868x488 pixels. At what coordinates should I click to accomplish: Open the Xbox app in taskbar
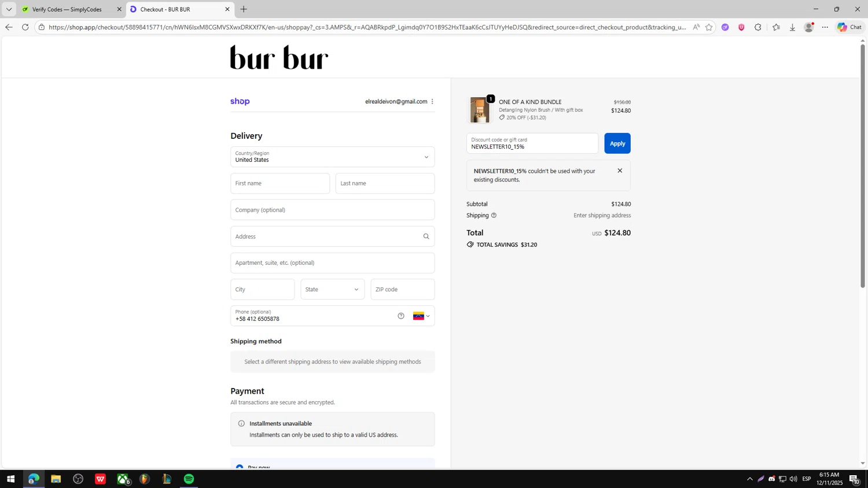(123, 479)
